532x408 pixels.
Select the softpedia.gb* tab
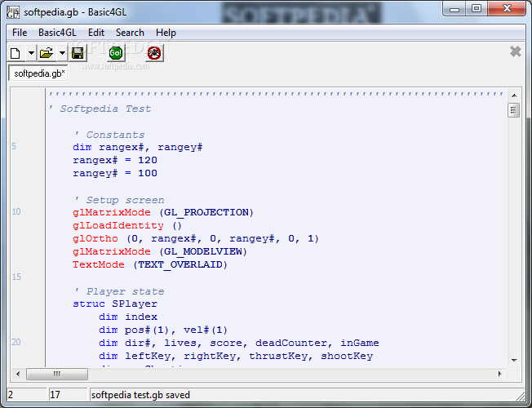(x=38, y=73)
